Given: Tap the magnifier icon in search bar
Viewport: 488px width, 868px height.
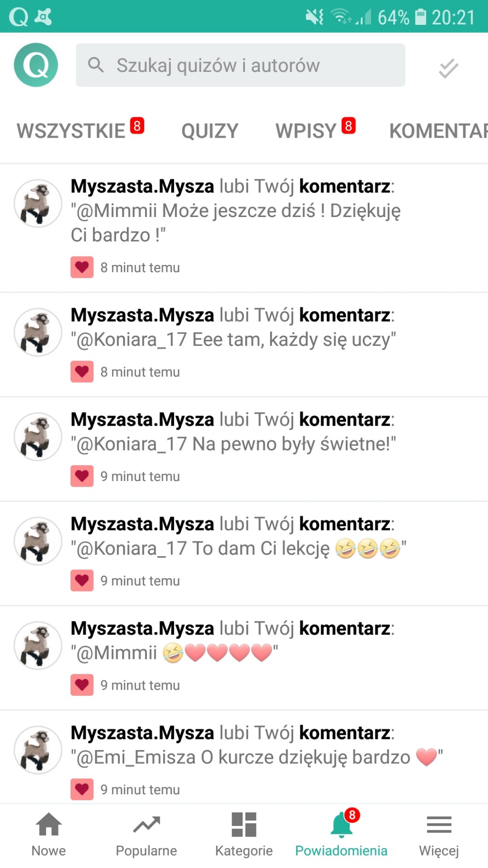Looking at the screenshot, I should pos(96,65).
